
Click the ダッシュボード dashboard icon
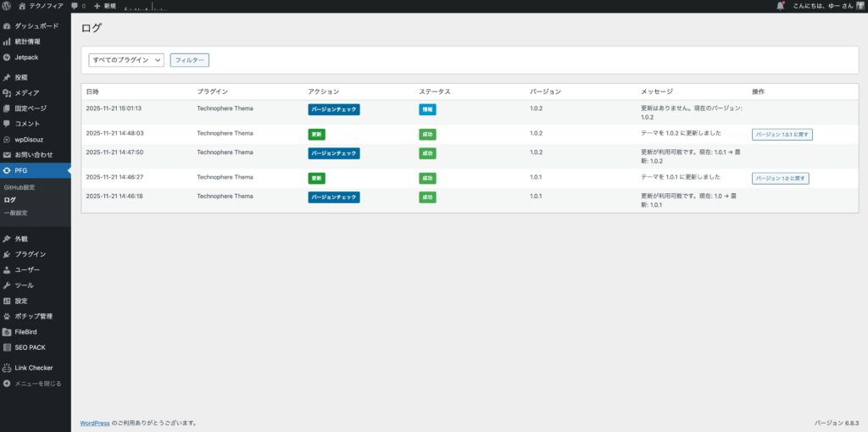[7, 26]
